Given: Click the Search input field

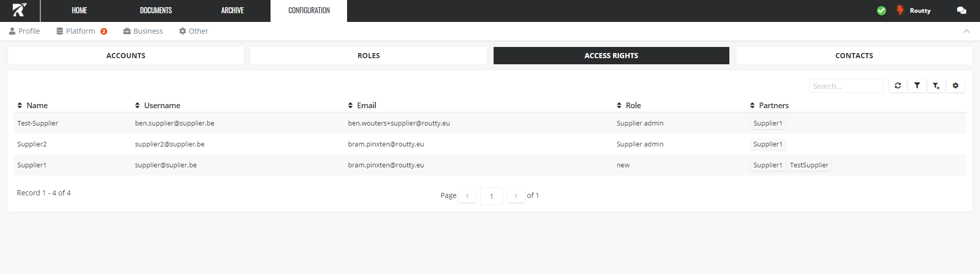Looking at the screenshot, I should click(846, 86).
